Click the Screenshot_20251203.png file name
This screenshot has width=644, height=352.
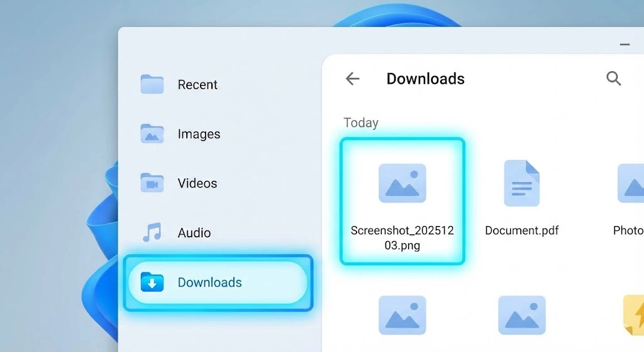click(402, 237)
